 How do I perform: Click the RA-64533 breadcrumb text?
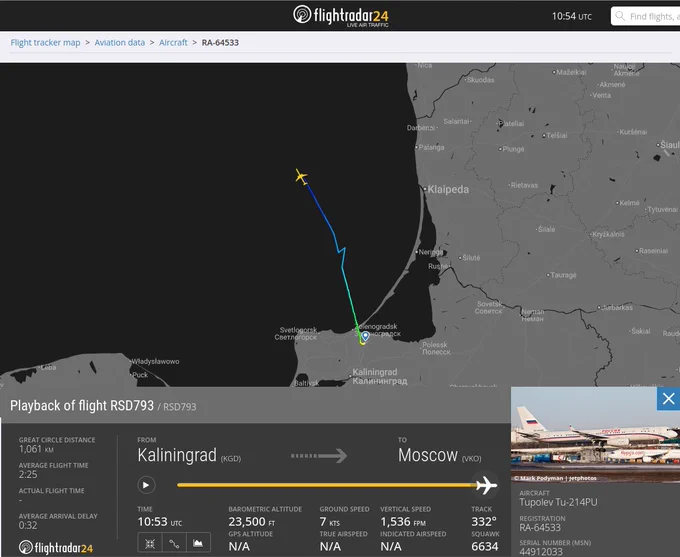click(220, 43)
